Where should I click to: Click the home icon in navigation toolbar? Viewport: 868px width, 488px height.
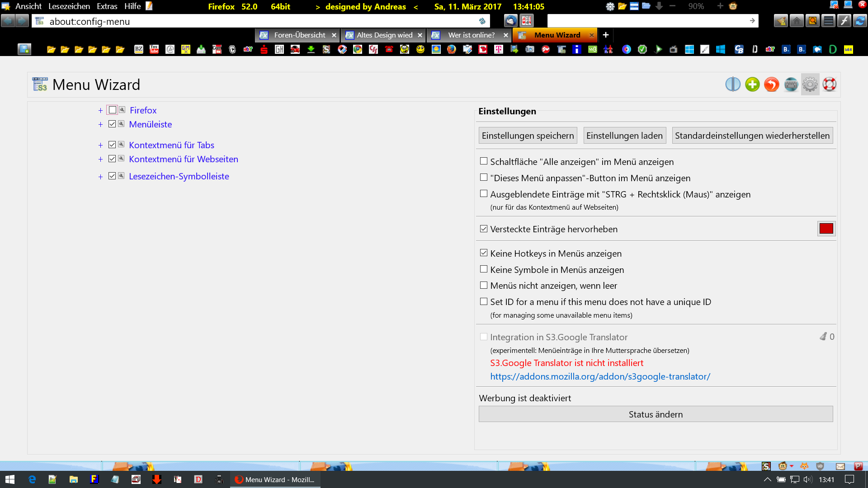pyautogui.click(x=797, y=21)
